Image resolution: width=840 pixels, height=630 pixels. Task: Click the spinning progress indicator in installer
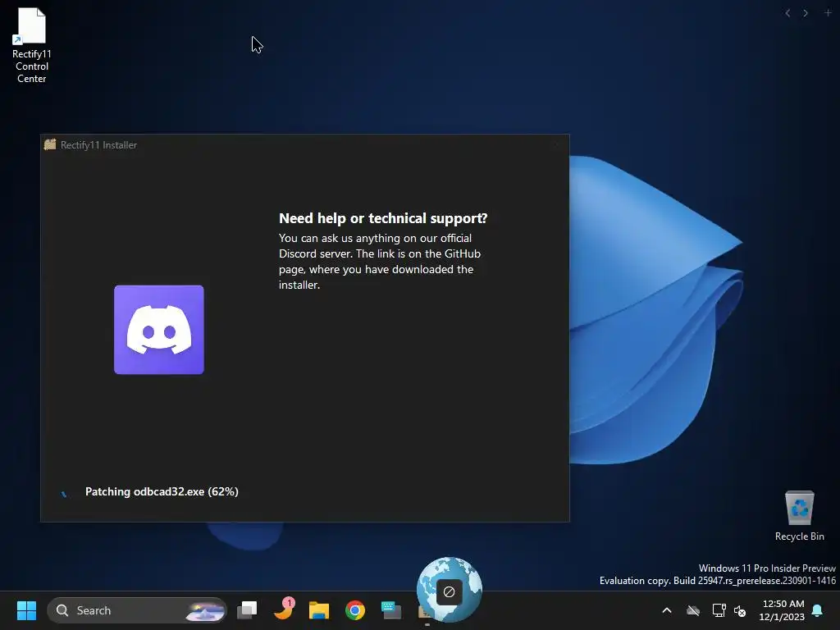(x=64, y=493)
